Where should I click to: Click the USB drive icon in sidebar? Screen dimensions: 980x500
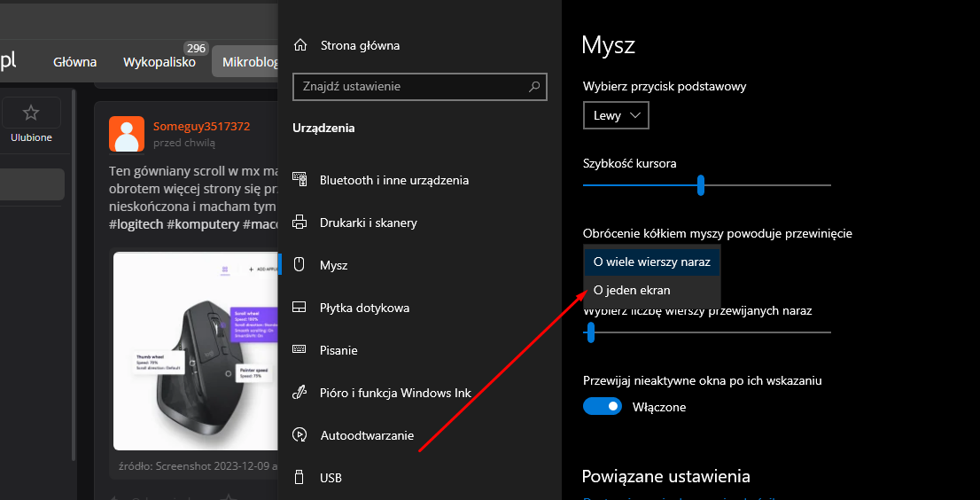point(299,478)
